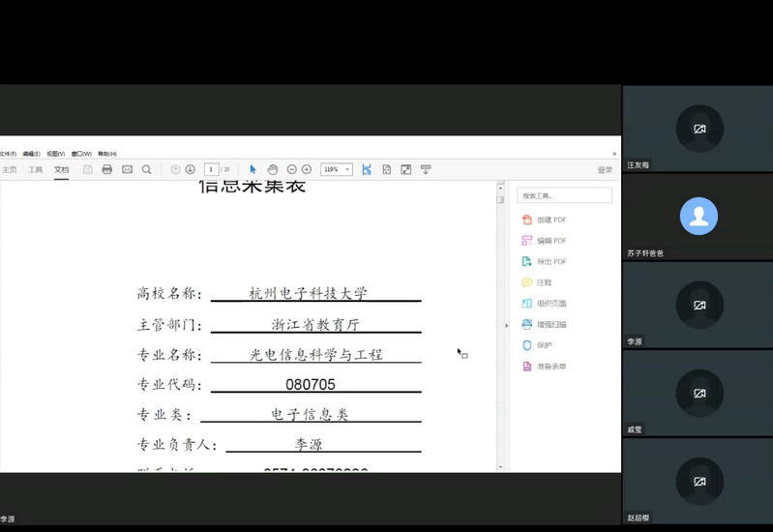Open the 保护 protect tool
Image resolution: width=773 pixels, height=532 pixels.
coord(537,345)
